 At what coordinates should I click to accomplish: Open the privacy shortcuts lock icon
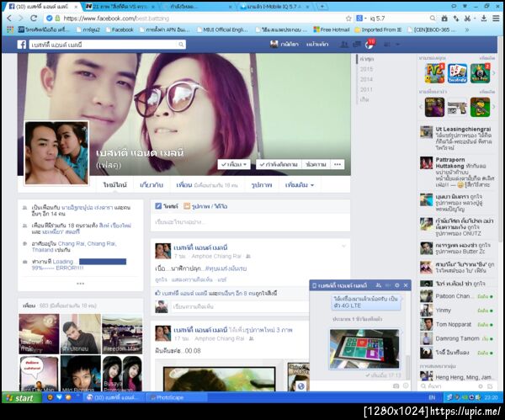tap(387, 44)
